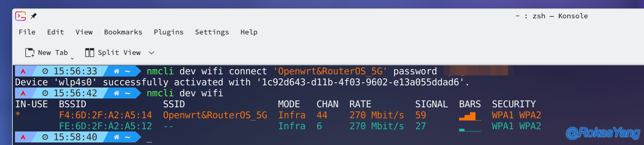
Task: Expand the Split View chevron dropdown
Action: pyautogui.click(x=151, y=53)
